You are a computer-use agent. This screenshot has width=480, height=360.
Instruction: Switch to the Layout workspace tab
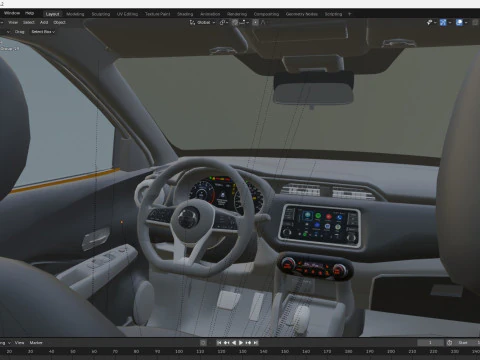(52, 14)
